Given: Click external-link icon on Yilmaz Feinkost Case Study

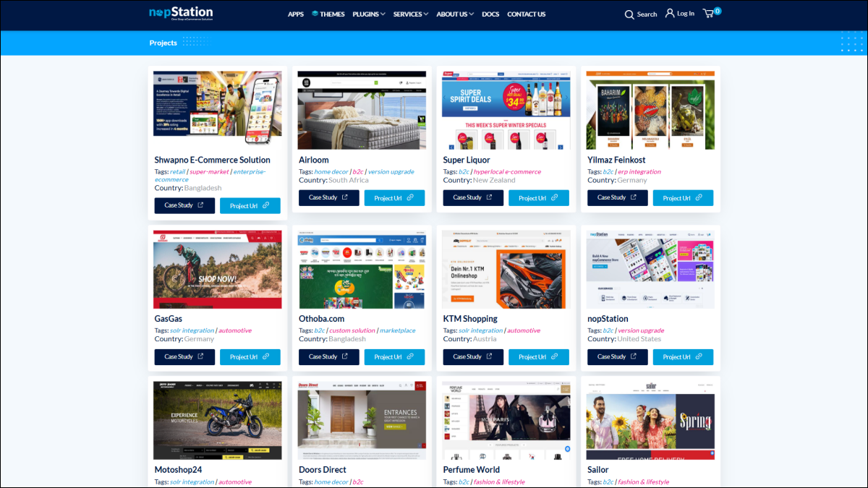Looking at the screenshot, I should coord(634,197).
